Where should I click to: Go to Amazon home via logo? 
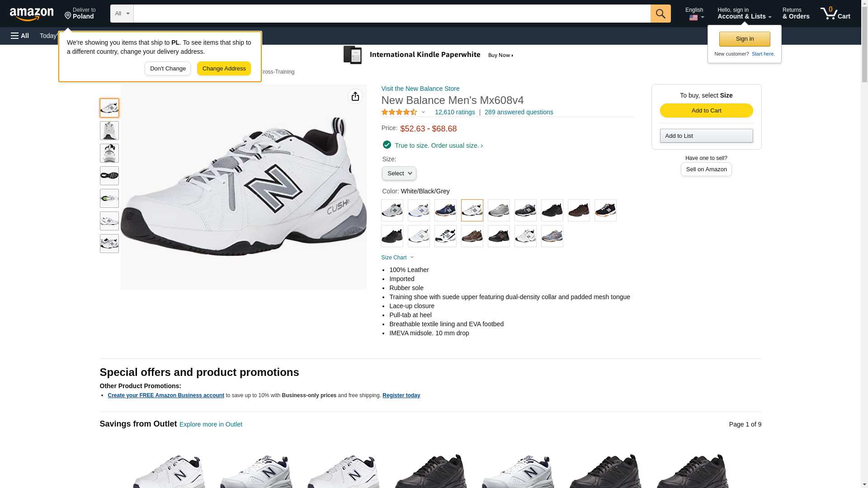[x=32, y=14]
